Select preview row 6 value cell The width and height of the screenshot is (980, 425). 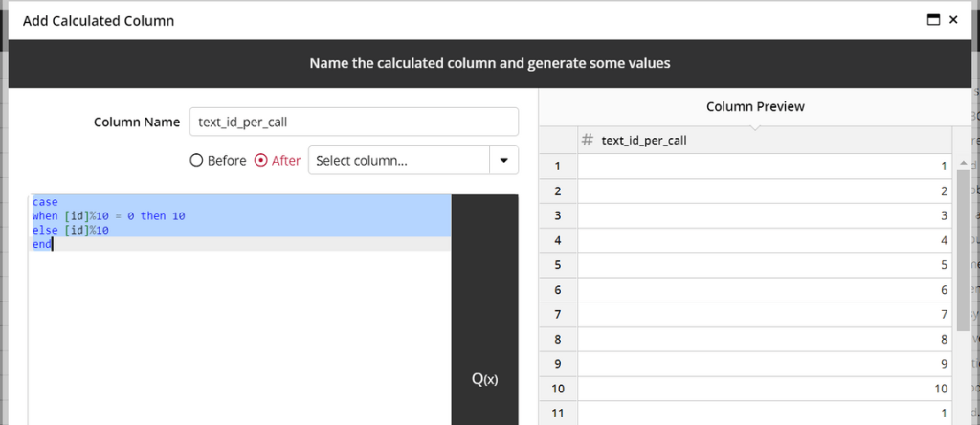coord(765,290)
